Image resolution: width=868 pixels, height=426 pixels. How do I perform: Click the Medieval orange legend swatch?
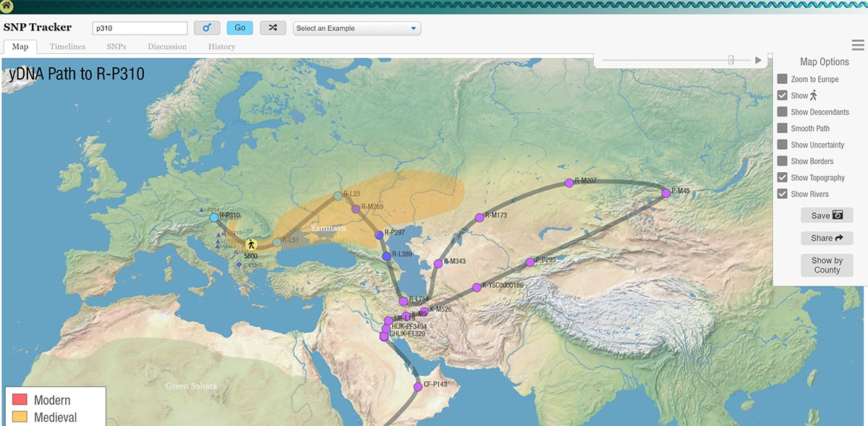point(20,417)
